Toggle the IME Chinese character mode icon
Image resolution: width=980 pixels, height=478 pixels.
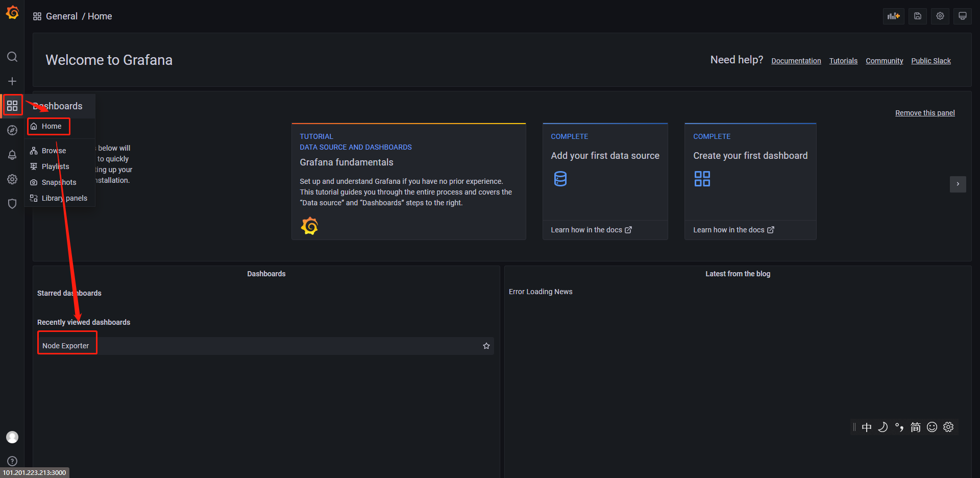pos(867,427)
